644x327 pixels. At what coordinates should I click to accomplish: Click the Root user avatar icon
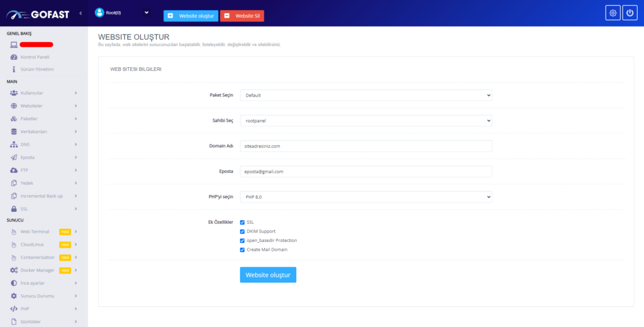pyautogui.click(x=99, y=12)
